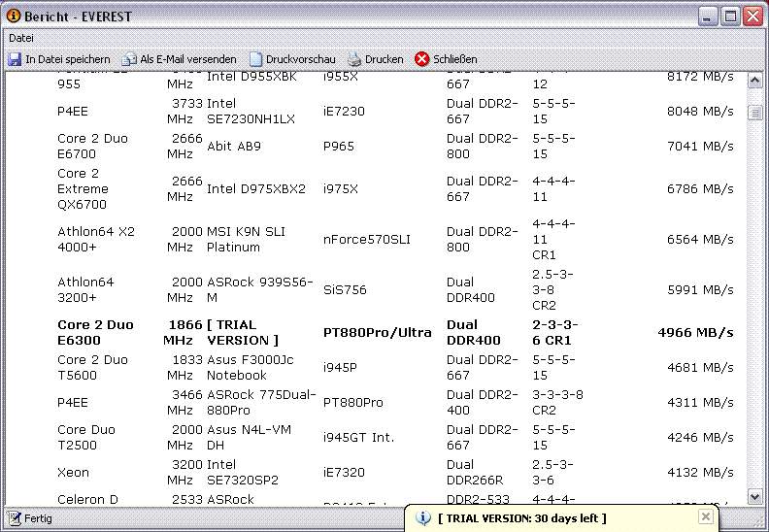Image resolution: width=769 pixels, height=532 pixels.
Task: Click the Core 2 Duo E6700 cell
Action: [92, 147]
